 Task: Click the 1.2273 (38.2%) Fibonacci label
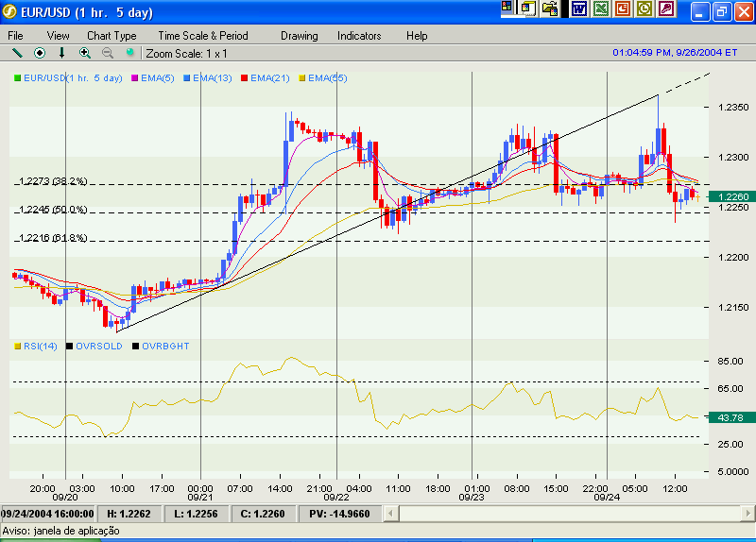pos(53,181)
